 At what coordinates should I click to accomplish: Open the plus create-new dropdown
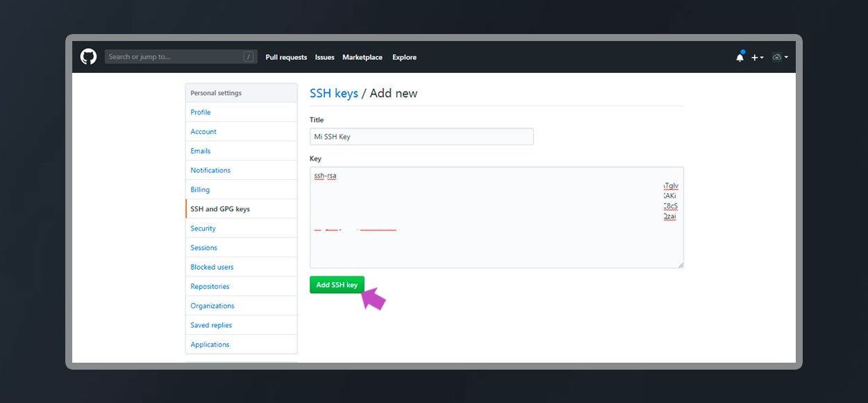coord(758,58)
